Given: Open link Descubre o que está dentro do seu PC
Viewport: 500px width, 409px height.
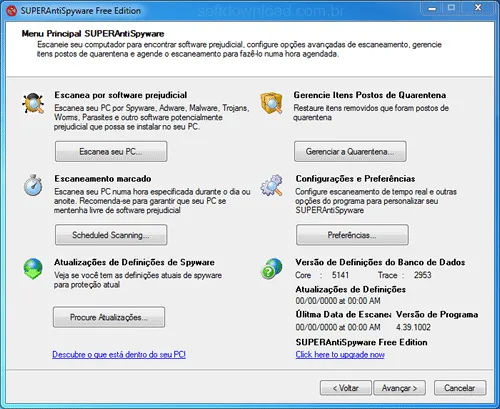Looking at the screenshot, I should click(x=119, y=354).
